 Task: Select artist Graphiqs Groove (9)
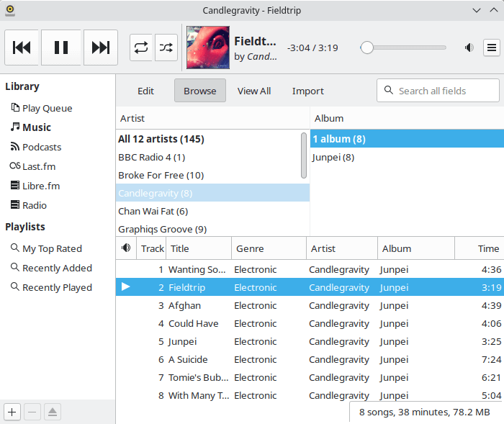click(212, 229)
